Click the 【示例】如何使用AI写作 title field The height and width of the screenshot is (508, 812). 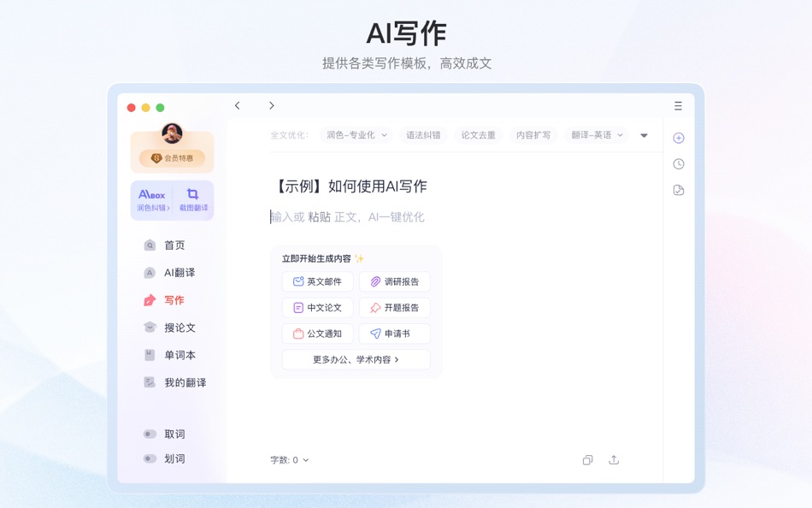tap(351, 186)
